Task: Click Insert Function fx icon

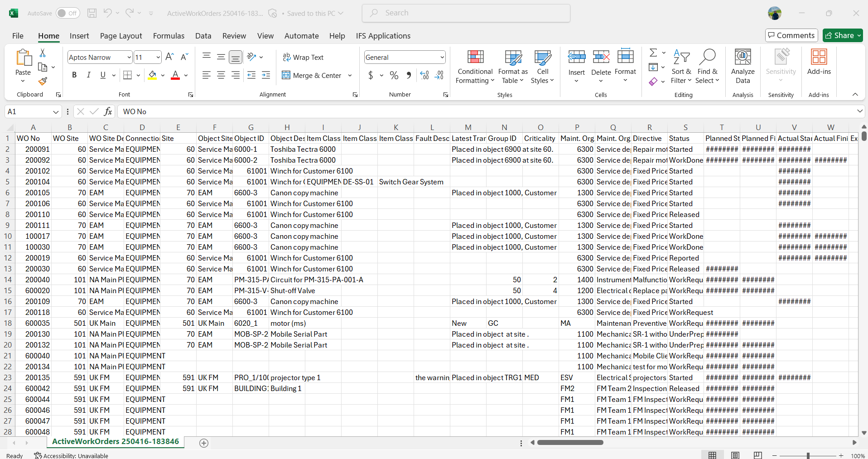Action: 108,111
